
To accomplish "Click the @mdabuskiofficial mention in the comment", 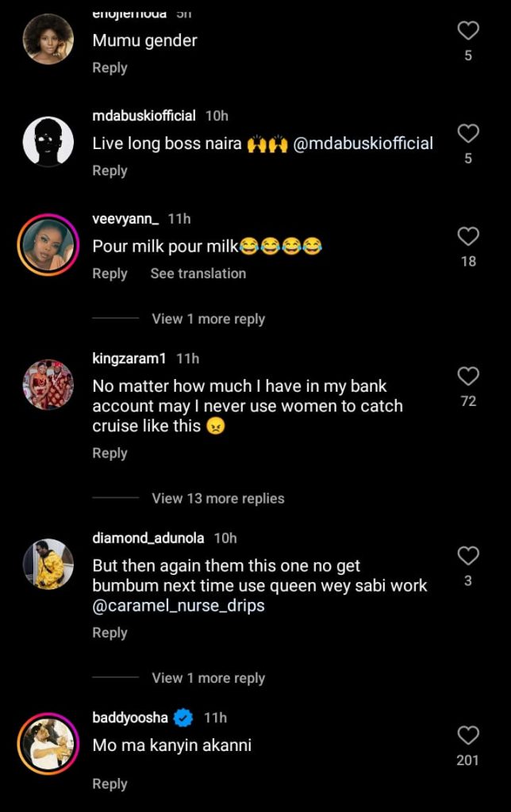I will tap(362, 144).
